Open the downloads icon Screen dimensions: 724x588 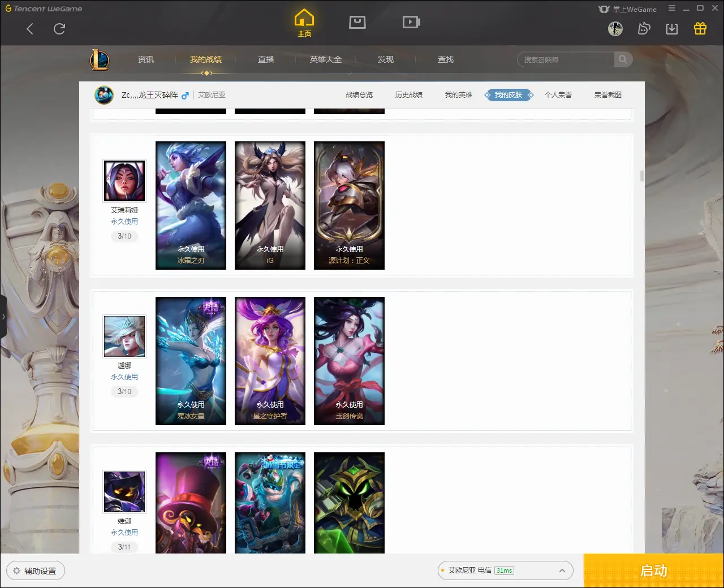click(x=672, y=29)
